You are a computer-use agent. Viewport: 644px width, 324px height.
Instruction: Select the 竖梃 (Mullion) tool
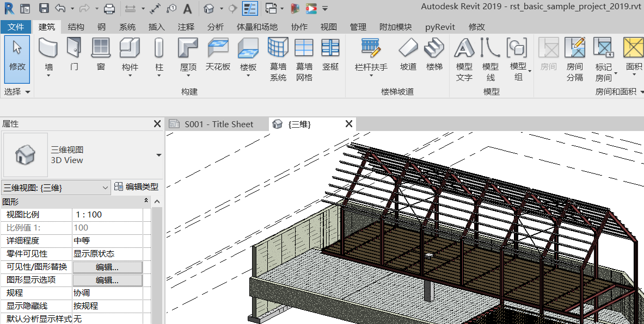click(330, 48)
